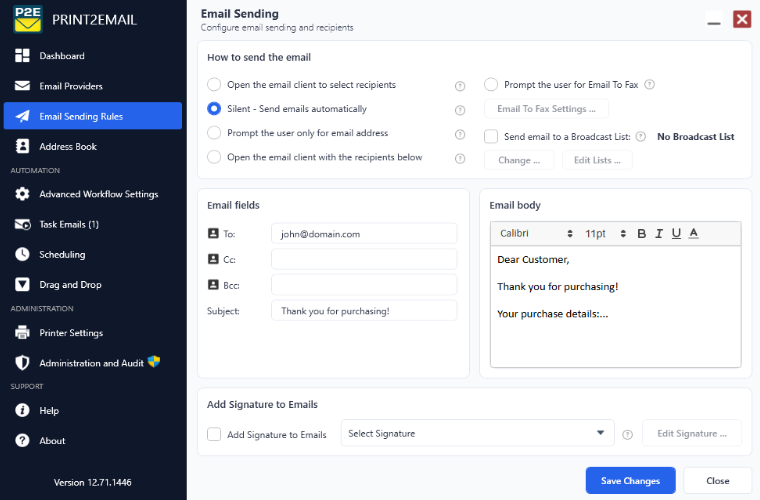Screen dimensions: 760x500
Task: Help icon for open email client to select recipients
Action: click(x=460, y=86)
